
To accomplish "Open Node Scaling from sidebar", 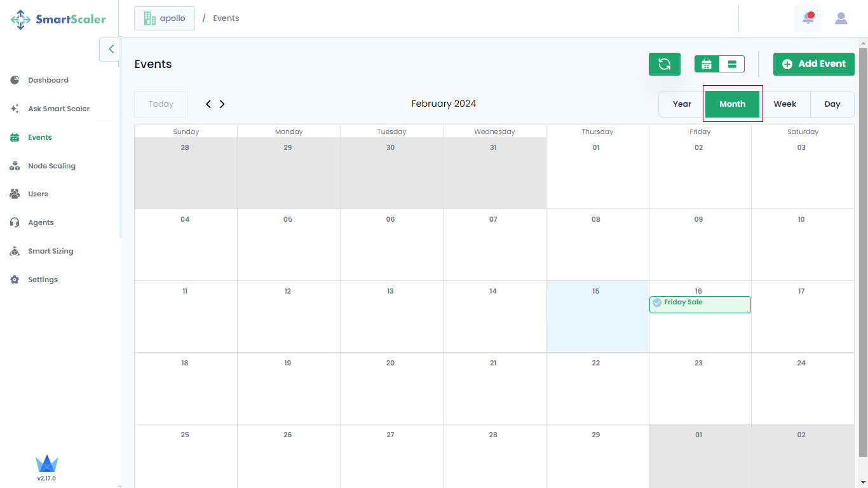I will click(51, 166).
